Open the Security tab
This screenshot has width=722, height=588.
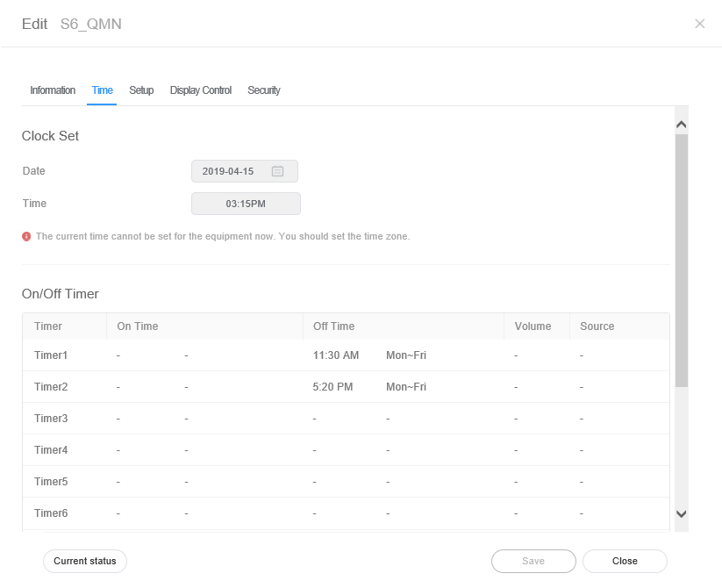[264, 90]
